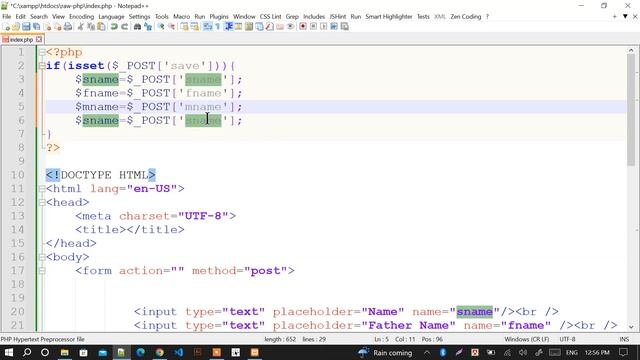Collapse the form tag fold on line 17
The height and width of the screenshot is (360, 640).
pos(42,271)
